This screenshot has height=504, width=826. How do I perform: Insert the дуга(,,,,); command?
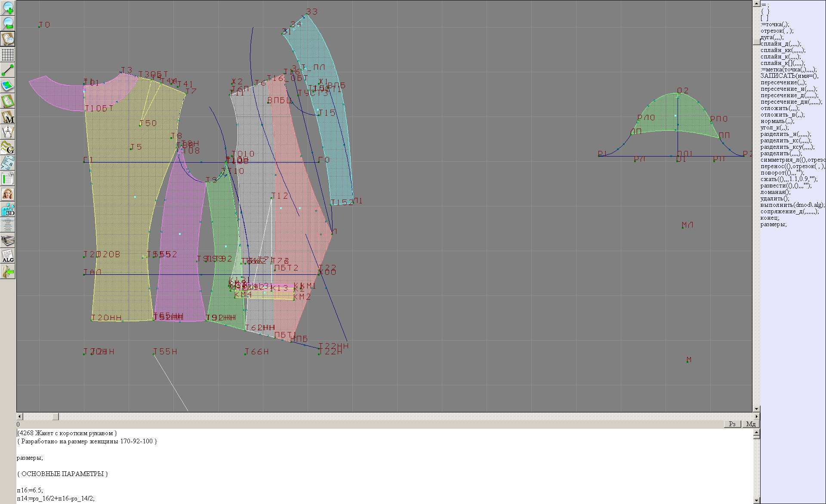tap(772, 37)
